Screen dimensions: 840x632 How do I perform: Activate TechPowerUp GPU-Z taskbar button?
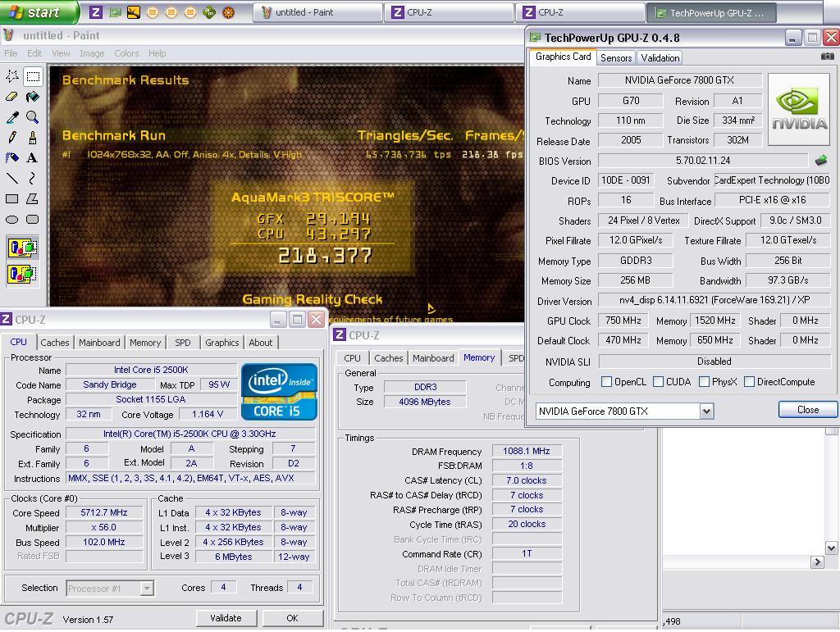[711, 12]
